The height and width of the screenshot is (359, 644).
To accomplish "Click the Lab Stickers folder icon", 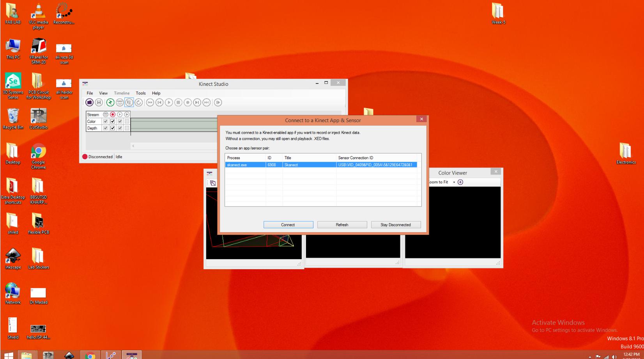I will pos(38,259).
